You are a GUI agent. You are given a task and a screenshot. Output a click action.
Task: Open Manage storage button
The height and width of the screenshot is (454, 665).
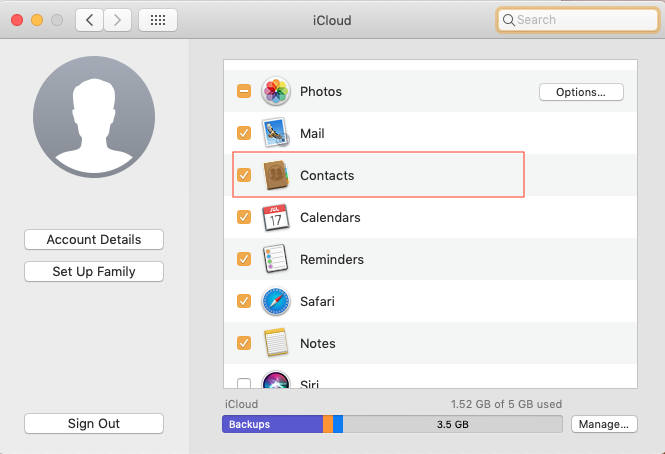[x=604, y=424]
